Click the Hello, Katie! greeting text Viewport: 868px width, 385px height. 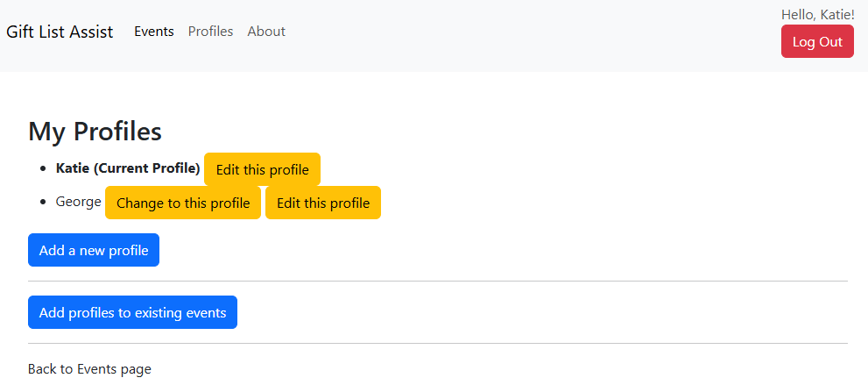[817, 14]
